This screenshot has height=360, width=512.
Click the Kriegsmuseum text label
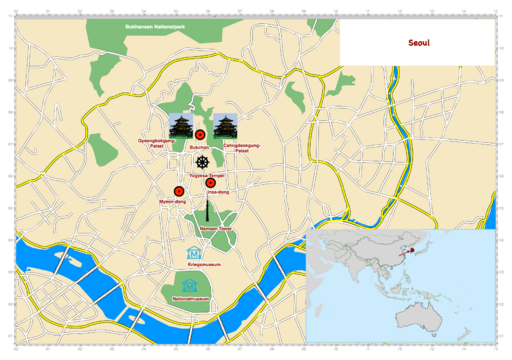click(x=204, y=264)
